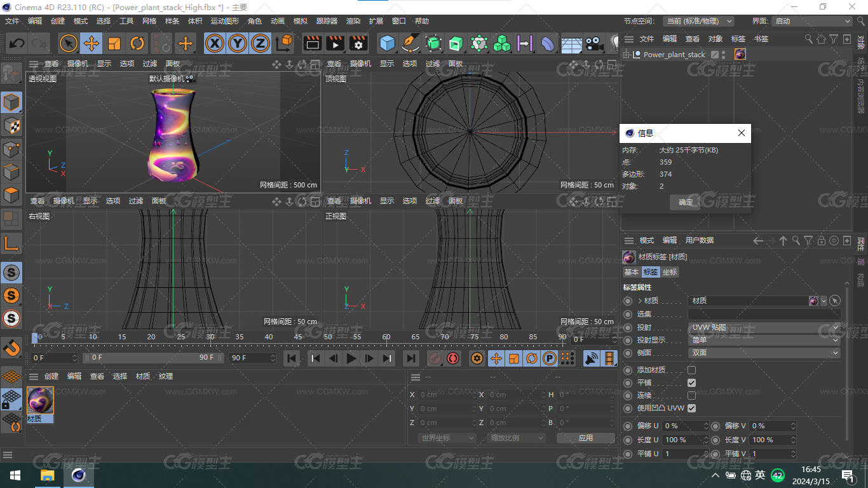
Task: Switch to Points mode cube icon
Action: point(12,149)
